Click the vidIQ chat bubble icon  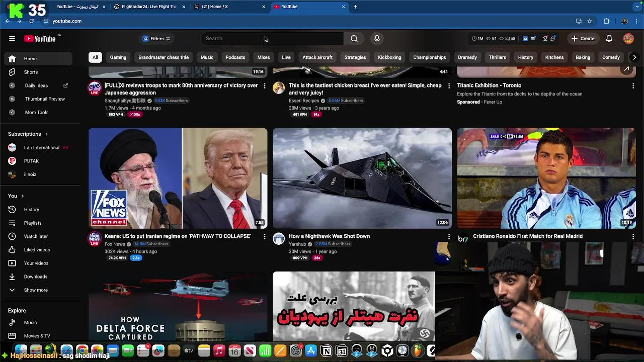553,38
